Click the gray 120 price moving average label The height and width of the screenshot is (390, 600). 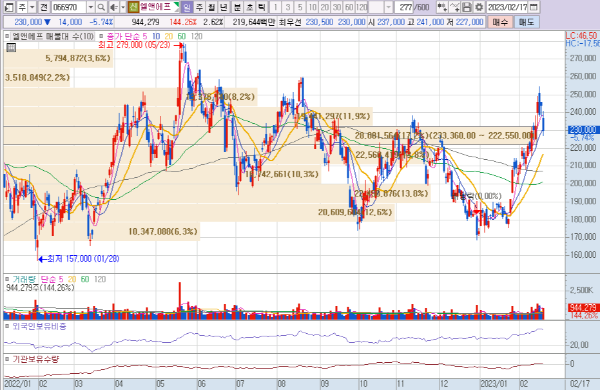(x=196, y=36)
